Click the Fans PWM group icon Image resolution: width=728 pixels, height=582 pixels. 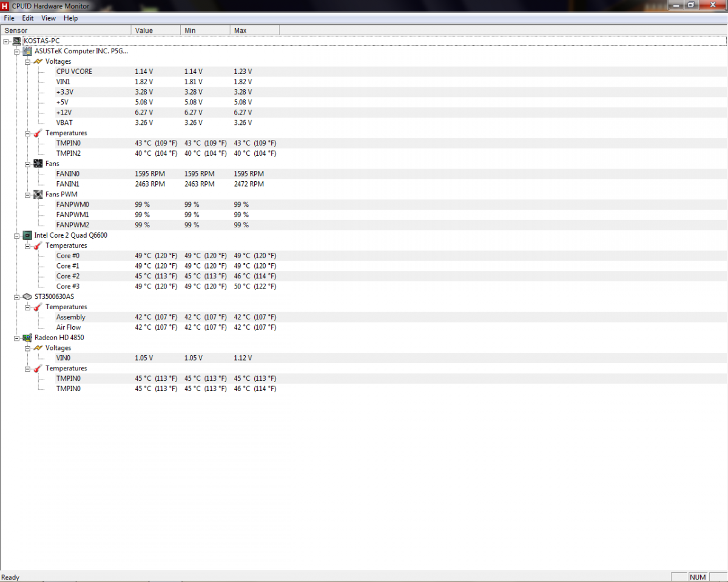point(38,195)
